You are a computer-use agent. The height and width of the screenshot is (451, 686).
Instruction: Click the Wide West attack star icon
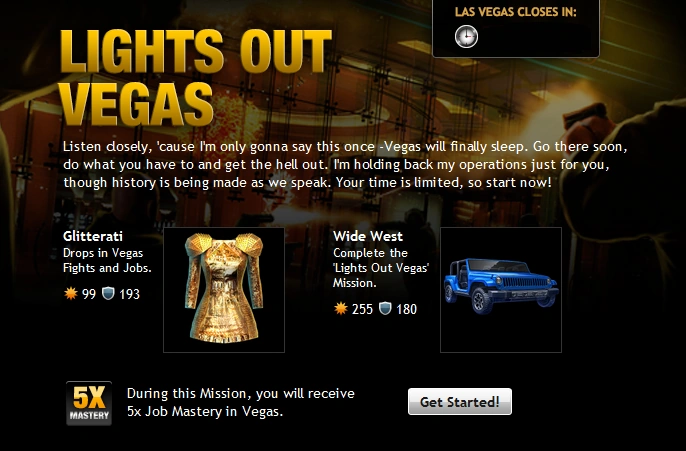[341, 309]
